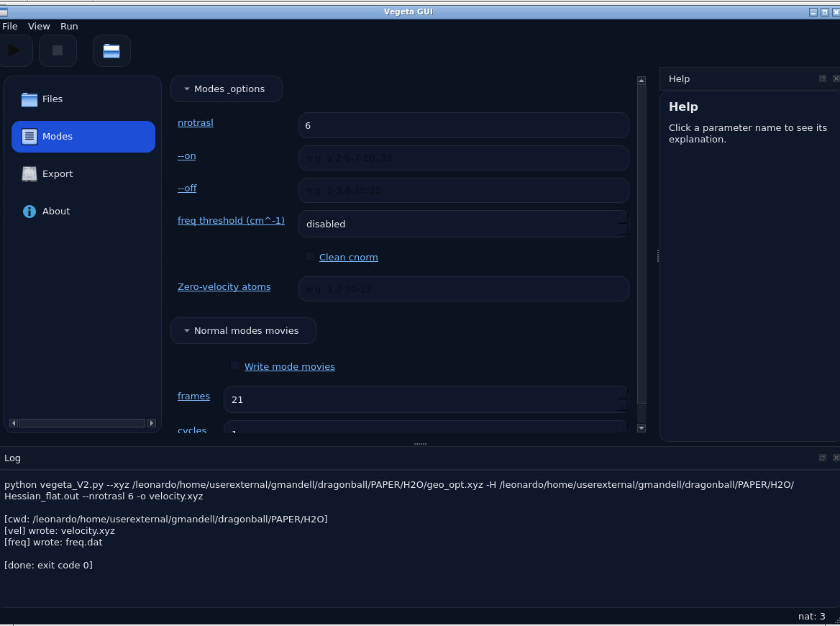840x626 pixels.
Task: Click the sidebar scroll right arrow
Action: pos(152,423)
